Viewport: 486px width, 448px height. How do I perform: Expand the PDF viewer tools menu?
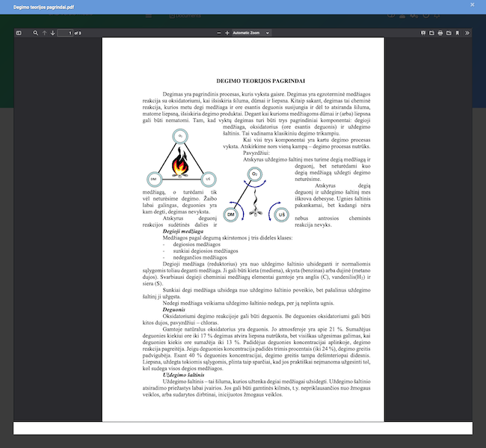click(467, 33)
